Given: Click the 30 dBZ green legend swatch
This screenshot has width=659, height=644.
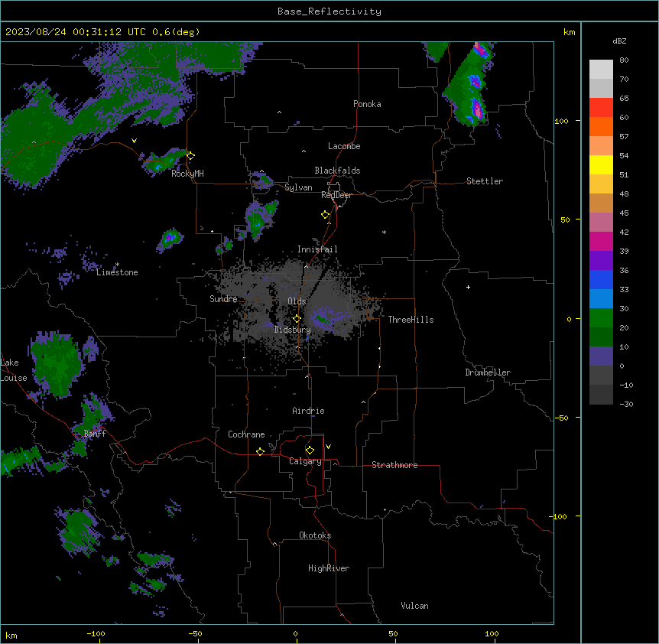Looking at the screenshot, I should pyautogui.click(x=601, y=318).
